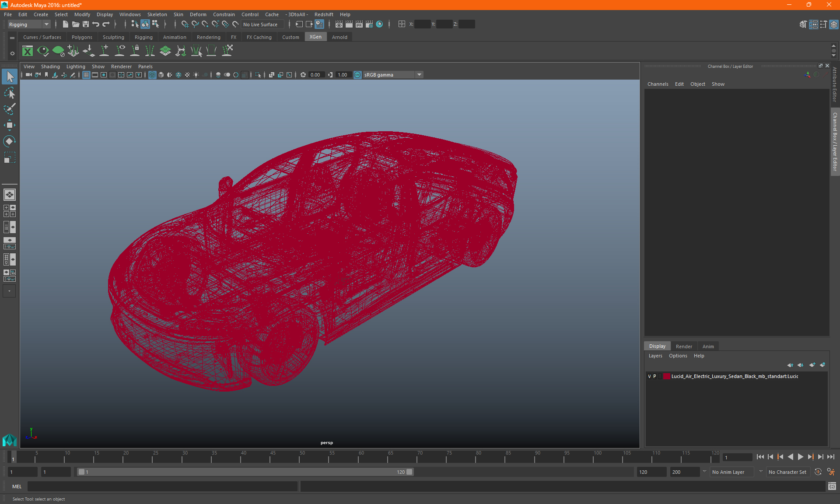Select the Move tool in toolbox
The height and width of the screenshot is (504, 840).
[10, 125]
